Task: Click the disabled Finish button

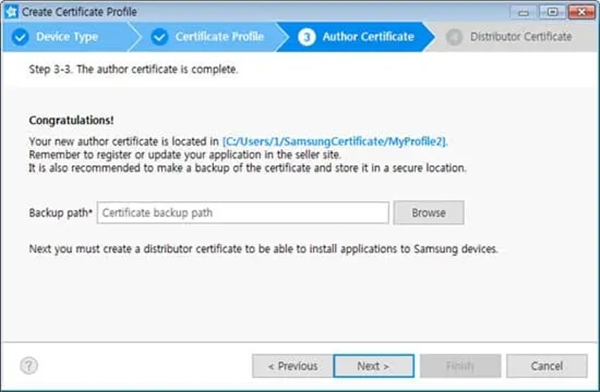Action: click(460, 366)
